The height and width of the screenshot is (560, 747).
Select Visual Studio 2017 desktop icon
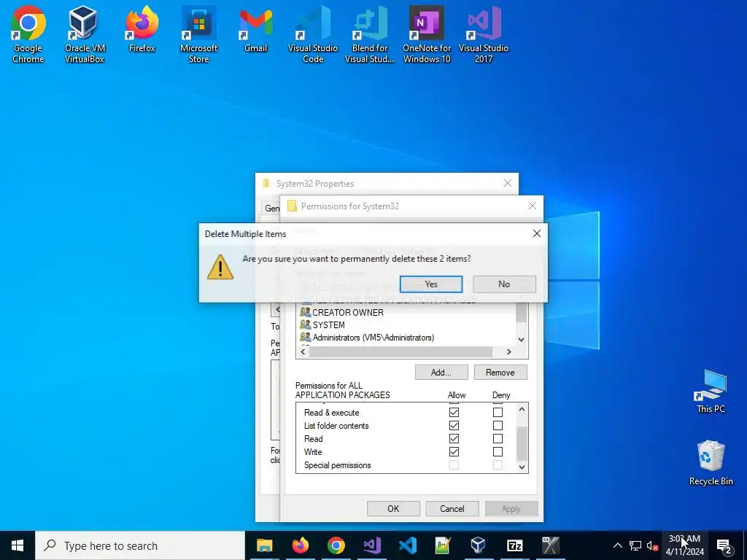pyautogui.click(x=484, y=34)
